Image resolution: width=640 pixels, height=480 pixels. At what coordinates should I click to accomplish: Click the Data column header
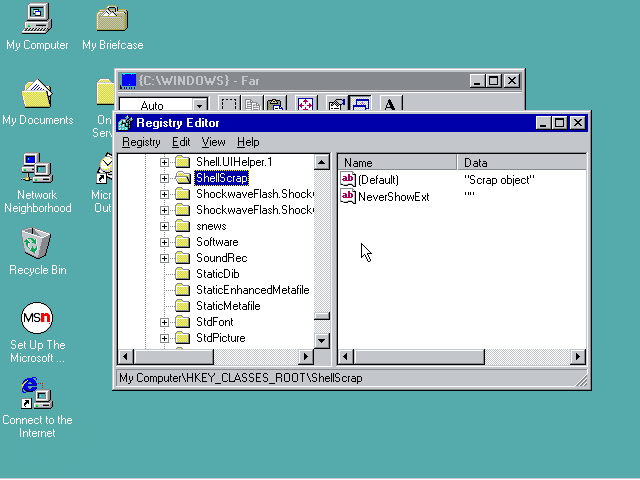pyautogui.click(x=522, y=162)
